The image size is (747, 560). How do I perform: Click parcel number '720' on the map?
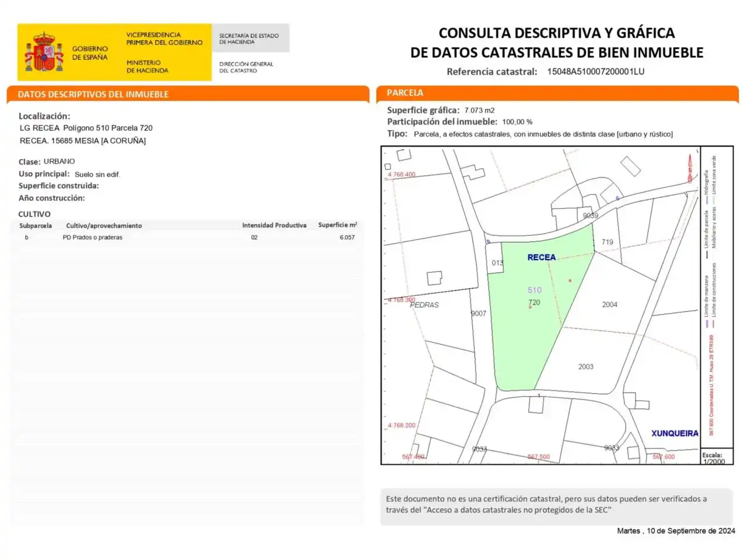pyautogui.click(x=534, y=302)
